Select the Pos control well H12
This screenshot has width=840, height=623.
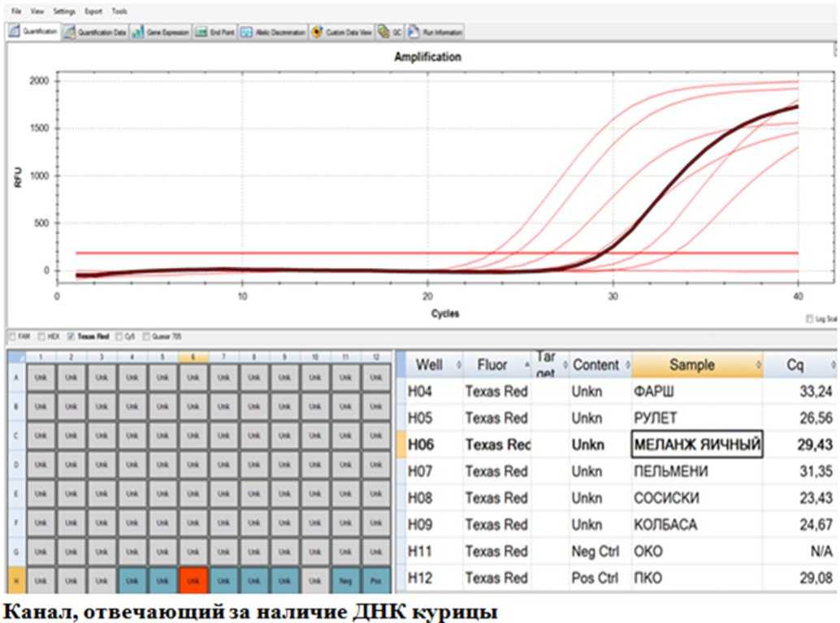click(375, 580)
